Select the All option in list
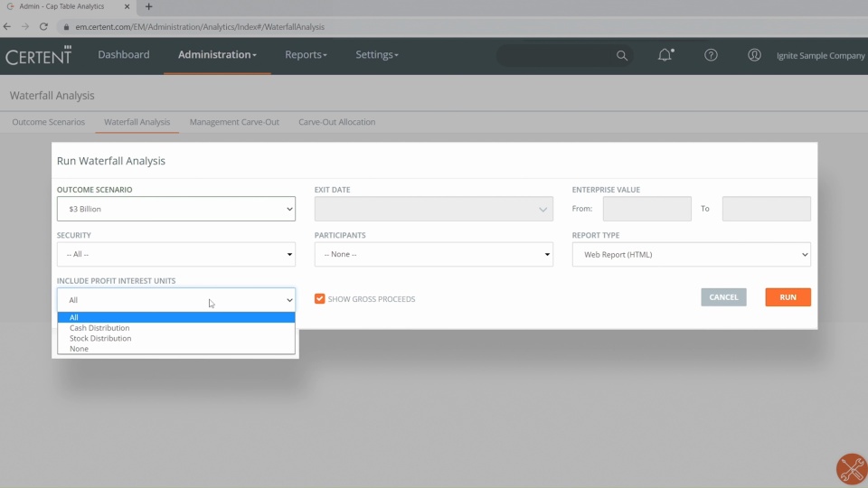 (176, 317)
